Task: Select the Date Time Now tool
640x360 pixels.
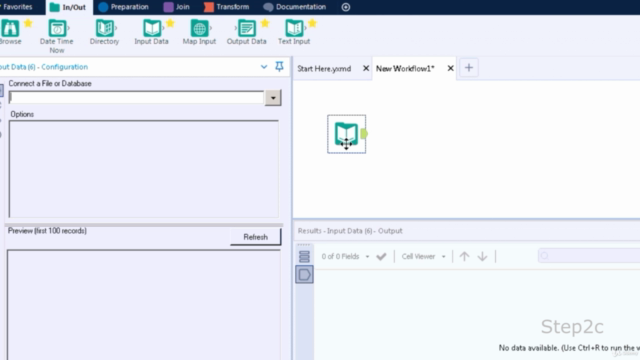Action: (x=57, y=29)
